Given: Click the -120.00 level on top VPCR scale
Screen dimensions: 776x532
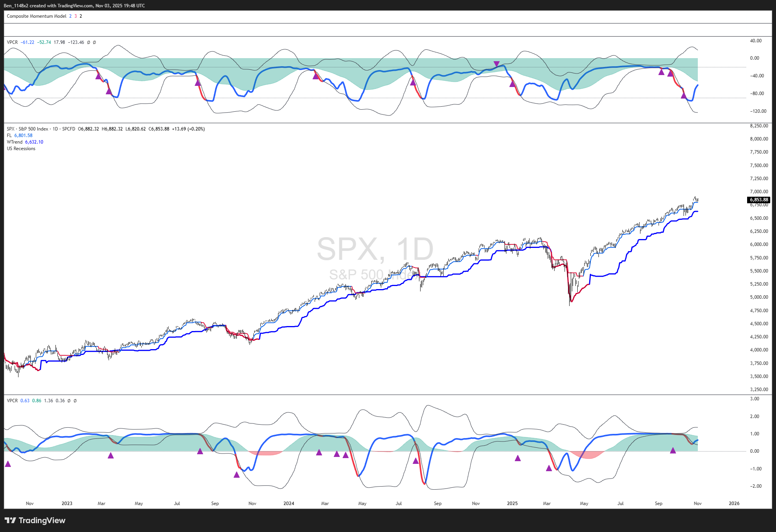Looking at the screenshot, I should (x=758, y=111).
